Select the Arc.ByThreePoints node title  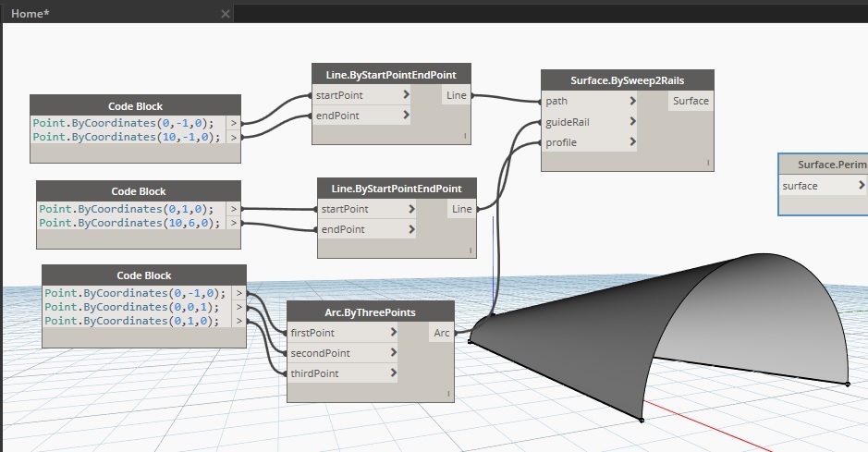pyautogui.click(x=371, y=312)
